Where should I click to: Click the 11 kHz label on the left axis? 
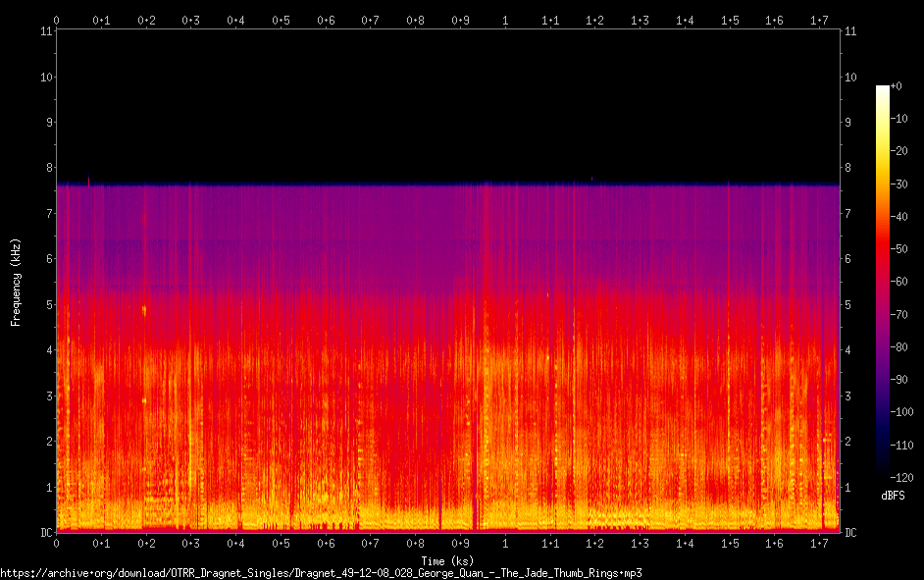(x=45, y=31)
